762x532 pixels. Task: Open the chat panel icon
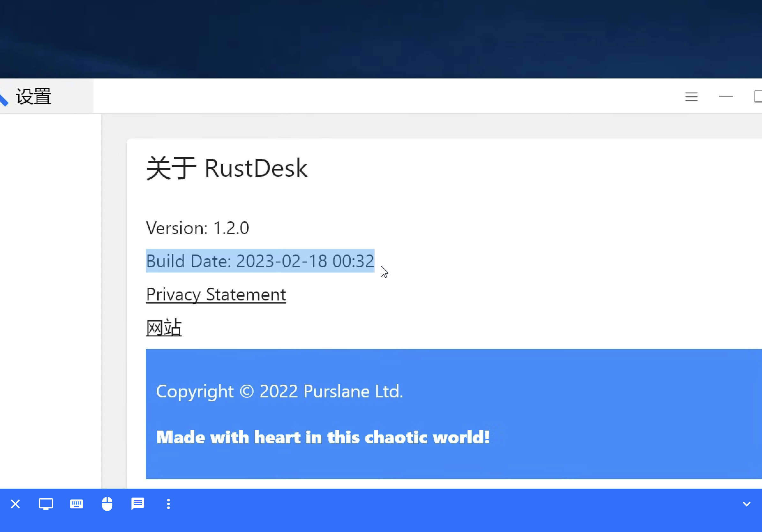(138, 504)
